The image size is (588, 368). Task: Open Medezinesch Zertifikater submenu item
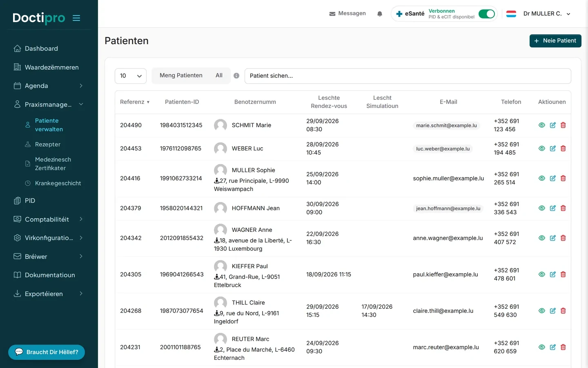[53, 164]
